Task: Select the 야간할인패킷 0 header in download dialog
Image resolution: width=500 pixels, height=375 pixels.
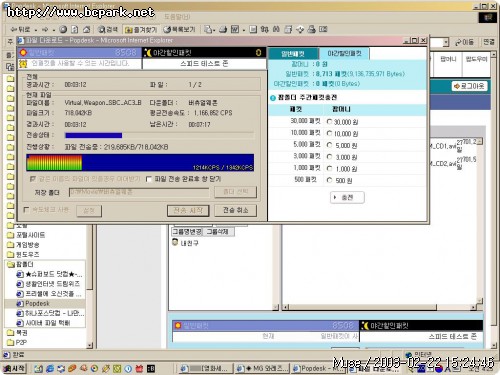Action: coord(205,53)
